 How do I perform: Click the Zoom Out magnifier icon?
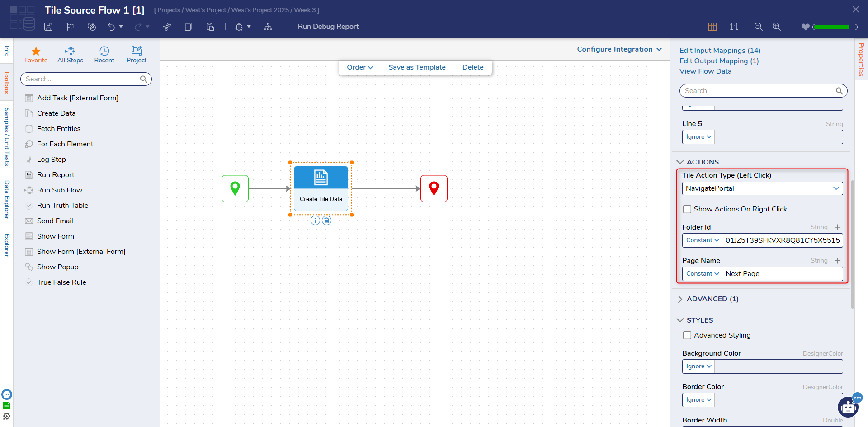click(758, 27)
